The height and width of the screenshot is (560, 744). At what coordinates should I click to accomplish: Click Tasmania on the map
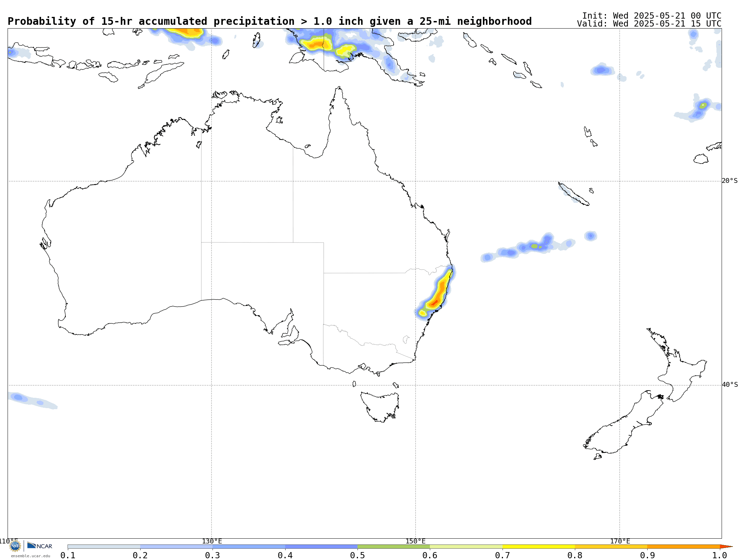point(380,406)
